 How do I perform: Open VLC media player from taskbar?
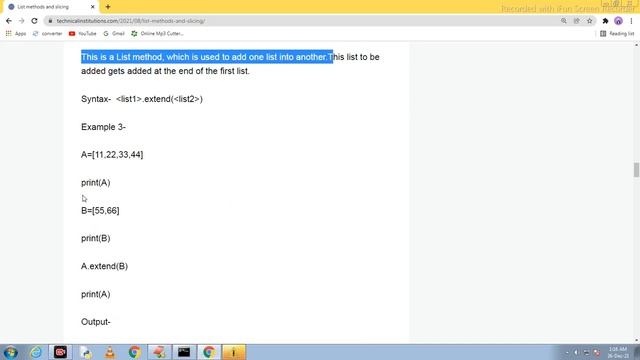point(110,352)
